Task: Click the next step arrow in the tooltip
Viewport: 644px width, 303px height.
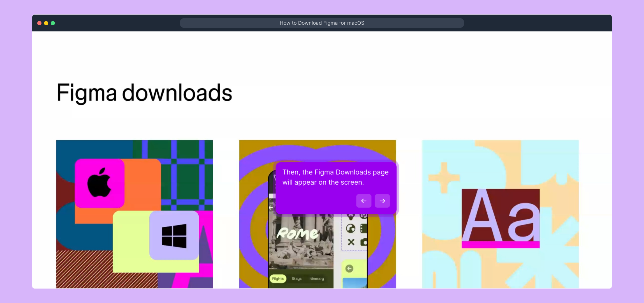Action: pos(382,201)
